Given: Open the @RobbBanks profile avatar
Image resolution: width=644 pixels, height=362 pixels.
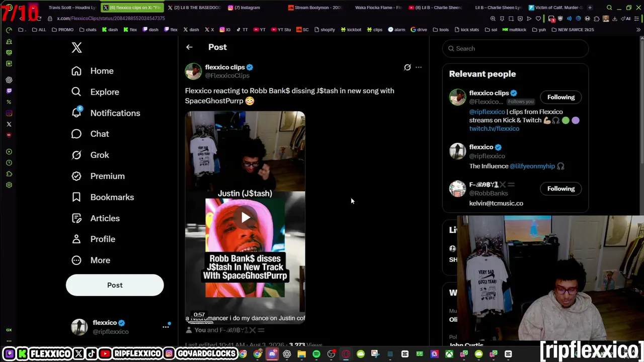Looking at the screenshot, I should click(x=457, y=189).
